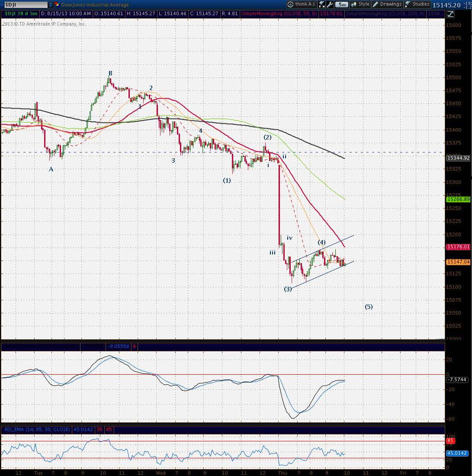The image size is (472, 476).
Task: Click the SimpleMovingAvg (CLOSE, 50, 0) label
Action: [x=279, y=14]
